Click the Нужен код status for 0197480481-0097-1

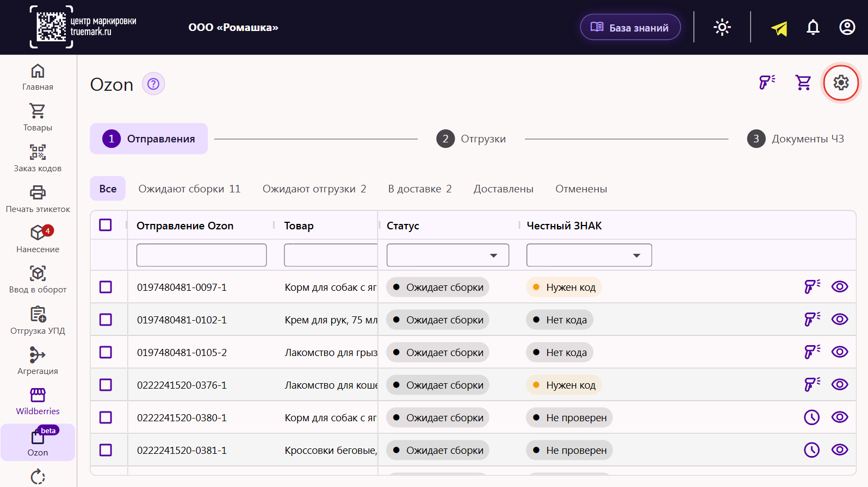pos(563,288)
